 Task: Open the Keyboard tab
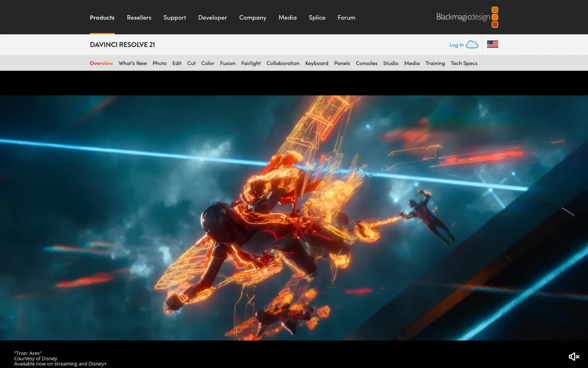(x=317, y=63)
